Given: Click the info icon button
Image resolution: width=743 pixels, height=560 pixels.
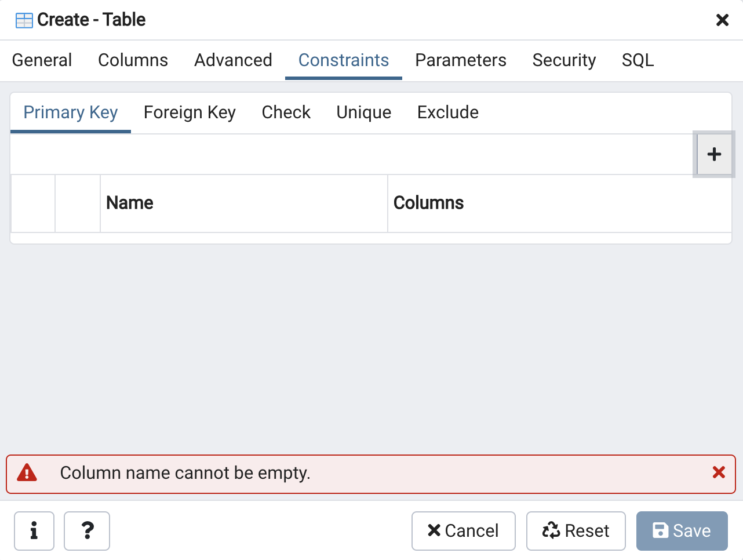Looking at the screenshot, I should coord(34,530).
